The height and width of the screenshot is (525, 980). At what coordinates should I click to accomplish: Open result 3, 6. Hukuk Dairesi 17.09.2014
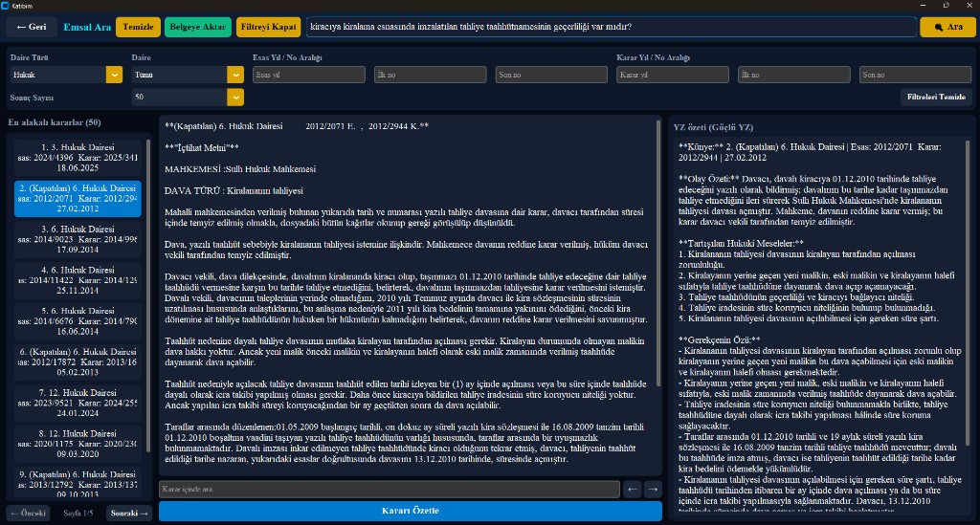(x=78, y=239)
